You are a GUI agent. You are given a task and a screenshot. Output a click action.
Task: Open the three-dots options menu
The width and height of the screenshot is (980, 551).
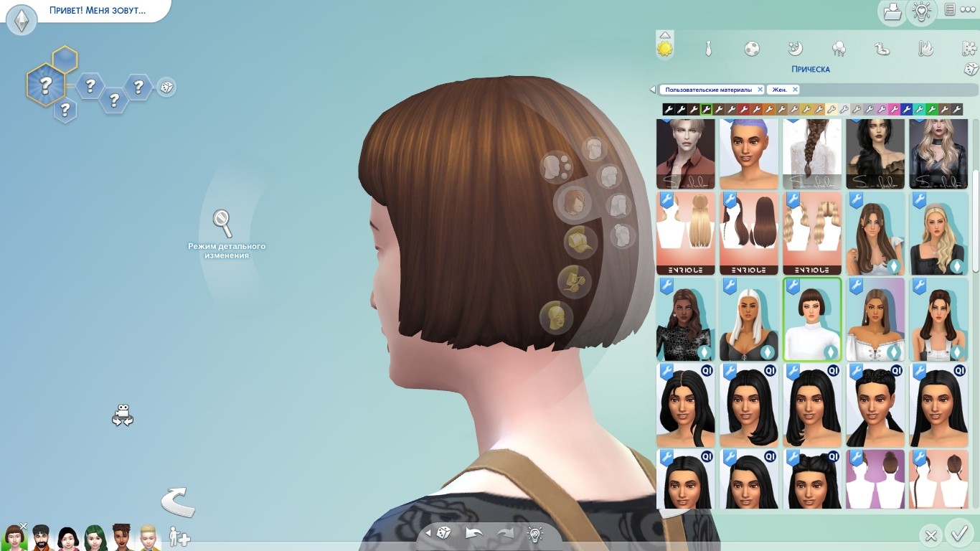[x=968, y=9]
